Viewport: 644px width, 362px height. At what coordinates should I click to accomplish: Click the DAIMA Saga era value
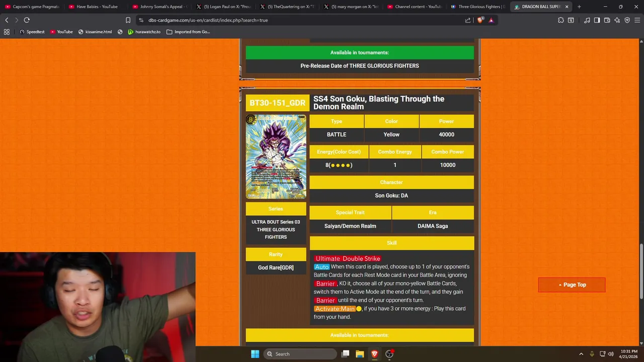(x=432, y=226)
